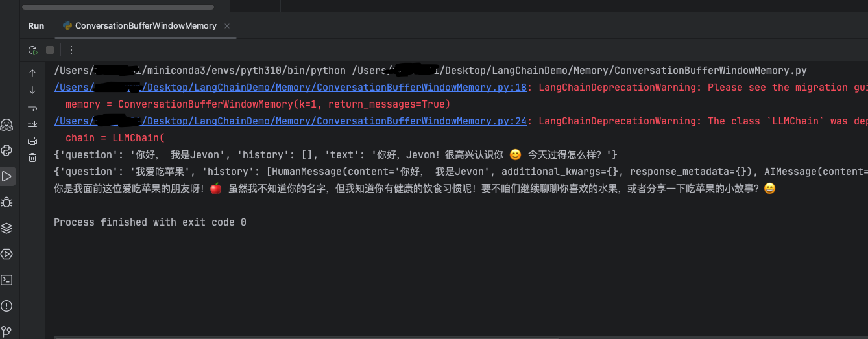Toggle scroll to end of console
The width and height of the screenshot is (868, 339).
click(x=32, y=124)
